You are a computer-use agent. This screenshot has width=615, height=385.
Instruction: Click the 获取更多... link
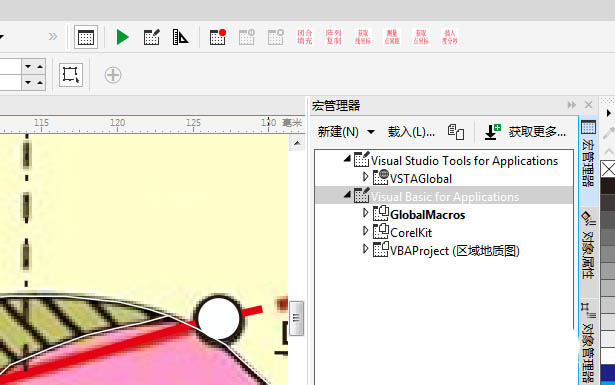tap(537, 132)
